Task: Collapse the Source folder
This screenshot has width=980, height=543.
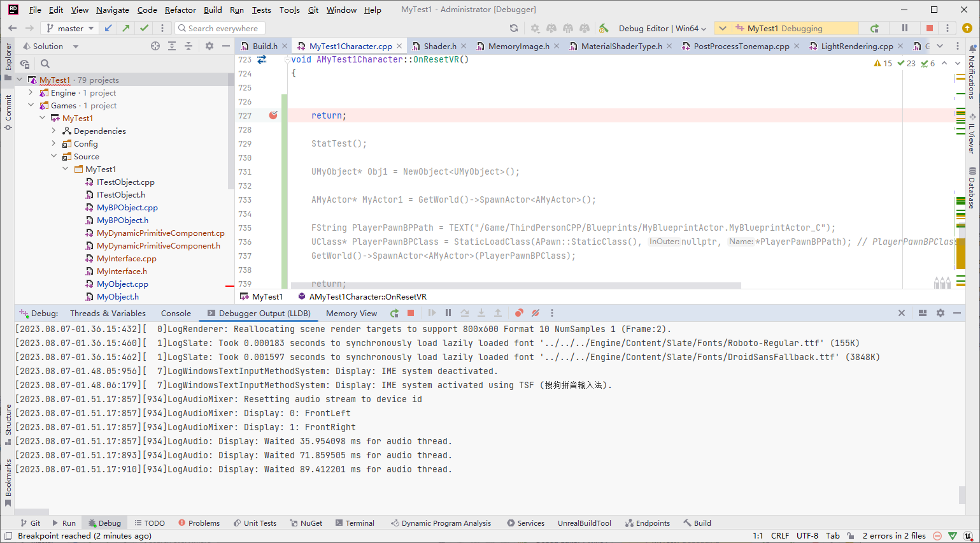Action: (x=53, y=156)
